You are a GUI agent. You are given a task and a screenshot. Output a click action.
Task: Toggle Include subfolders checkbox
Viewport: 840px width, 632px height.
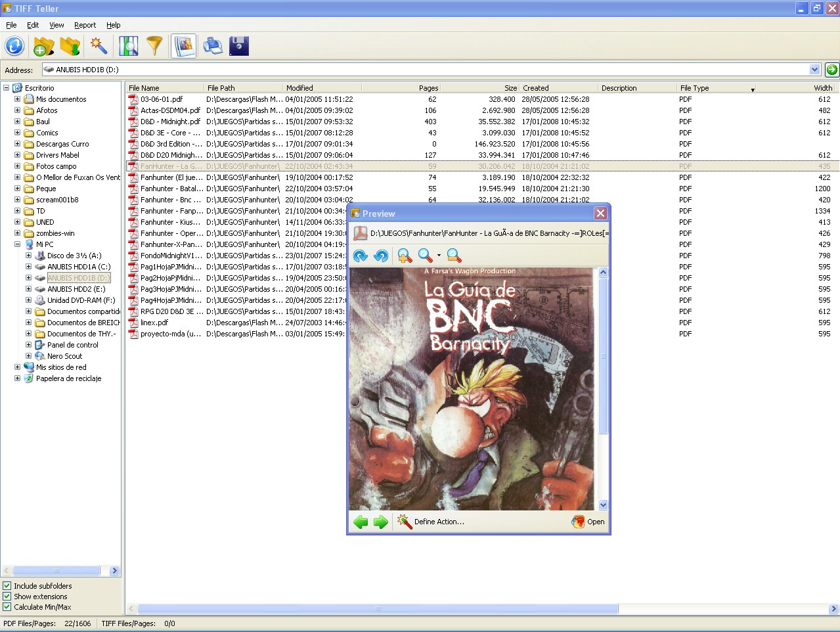[7, 586]
